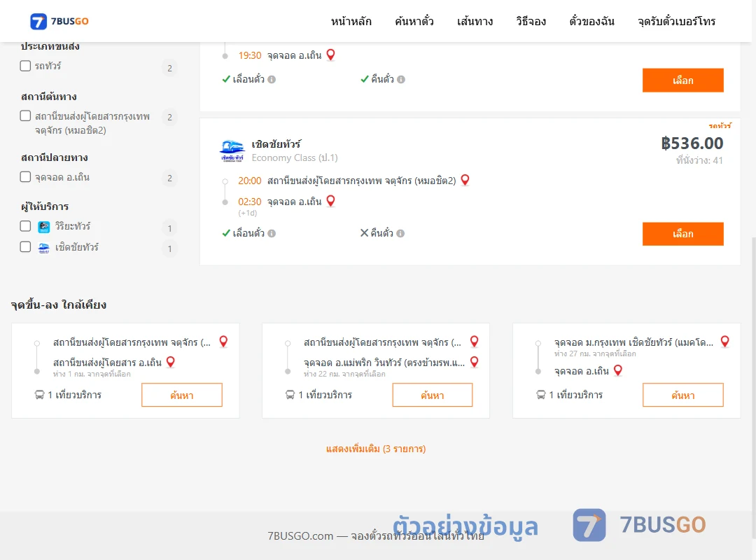
Task: Click เชิดชัยทัวร์ operator icon in filter
Action: pos(44,248)
